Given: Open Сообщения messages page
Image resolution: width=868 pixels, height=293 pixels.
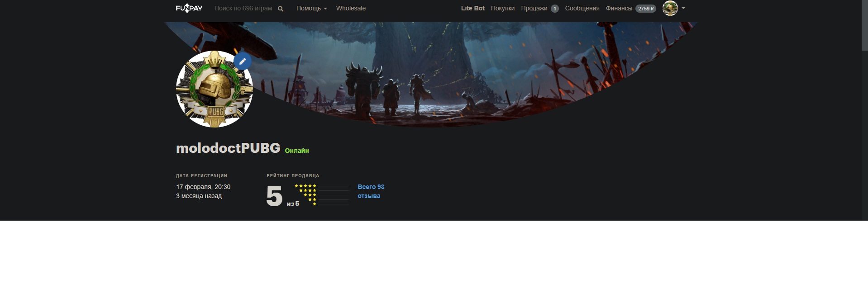Looking at the screenshot, I should pos(582,8).
